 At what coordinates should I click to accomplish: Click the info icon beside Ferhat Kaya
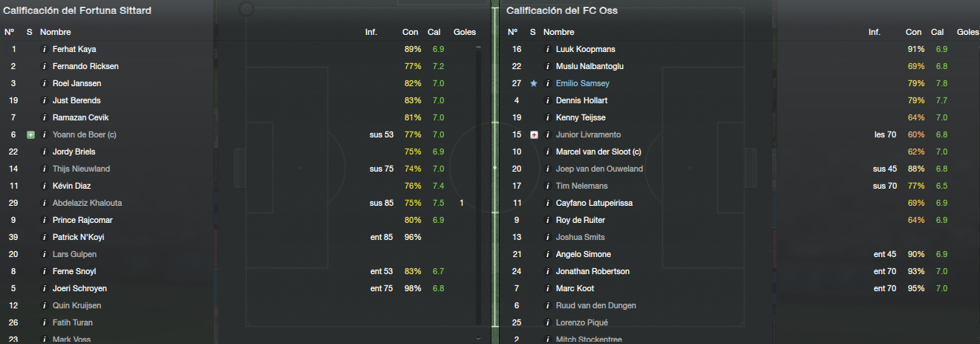[45, 49]
